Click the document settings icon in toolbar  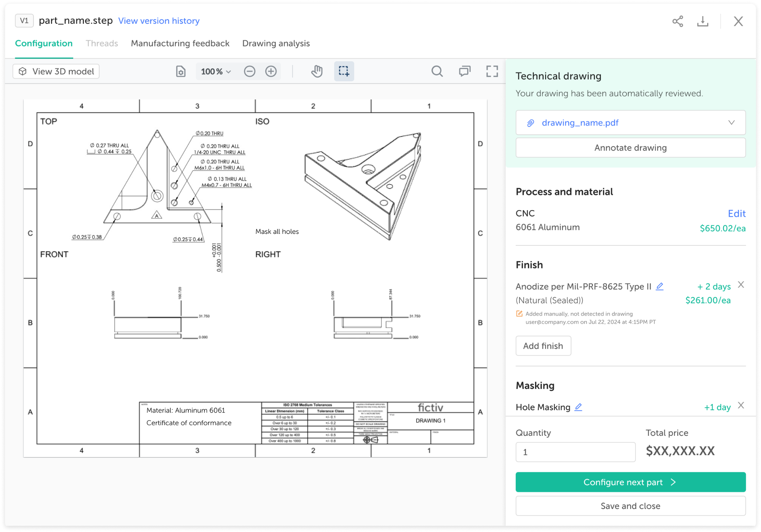(x=181, y=71)
